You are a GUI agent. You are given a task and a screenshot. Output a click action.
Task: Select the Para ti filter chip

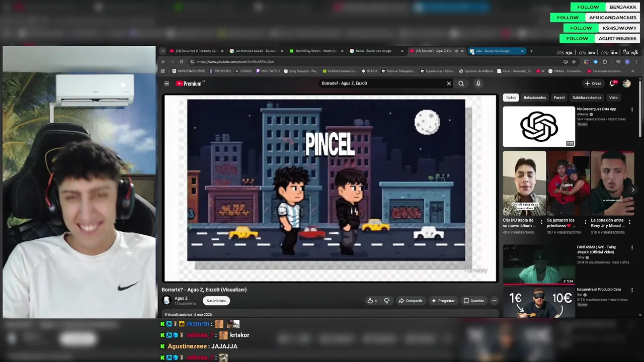tap(559, 98)
